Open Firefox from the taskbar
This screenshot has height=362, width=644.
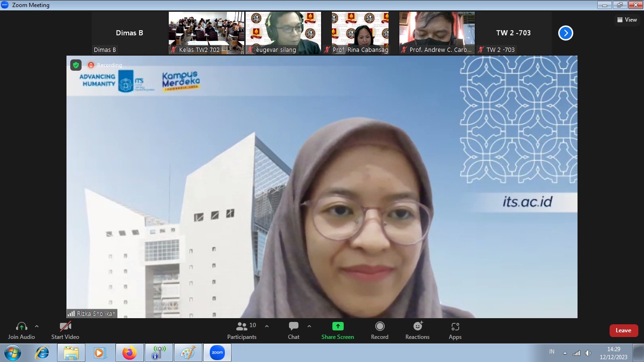pyautogui.click(x=129, y=353)
